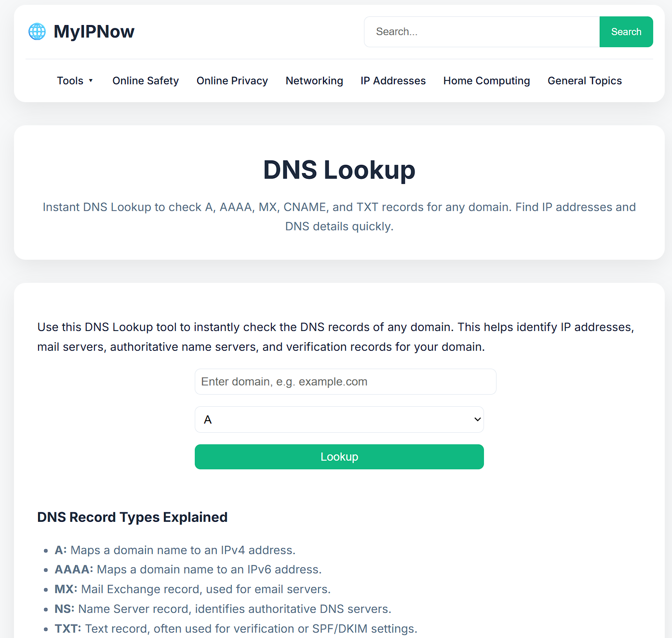The image size is (672, 638).
Task: Open the Networking category
Action: (314, 80)
